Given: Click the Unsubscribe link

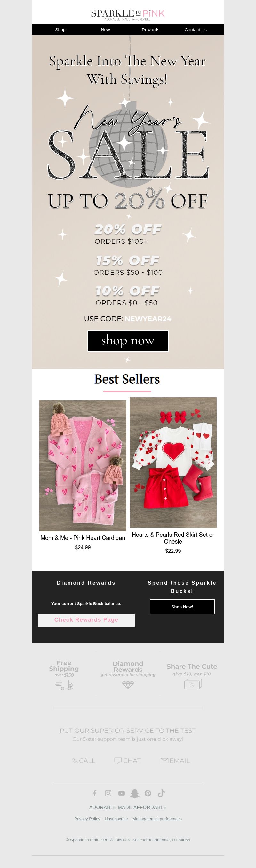Looking at the screenshot, I should pyautogui.click(x=116, y=819).
